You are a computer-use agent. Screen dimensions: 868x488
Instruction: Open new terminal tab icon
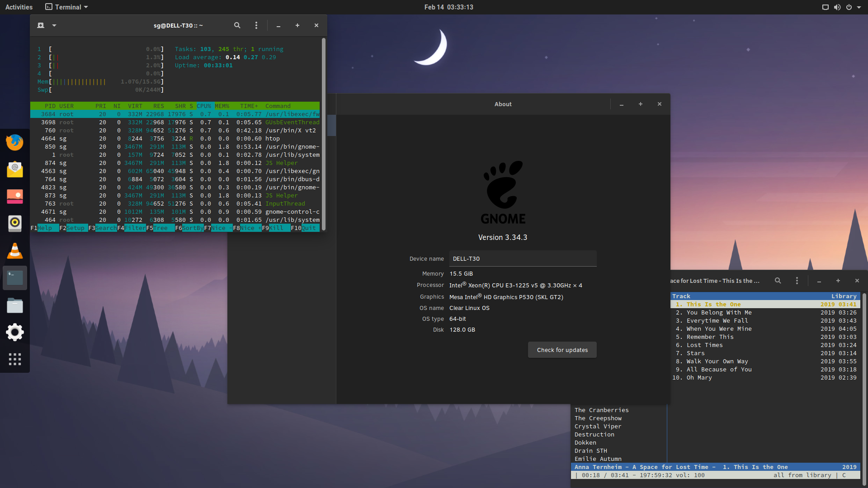pyautogui.click(x=41, y=26)
